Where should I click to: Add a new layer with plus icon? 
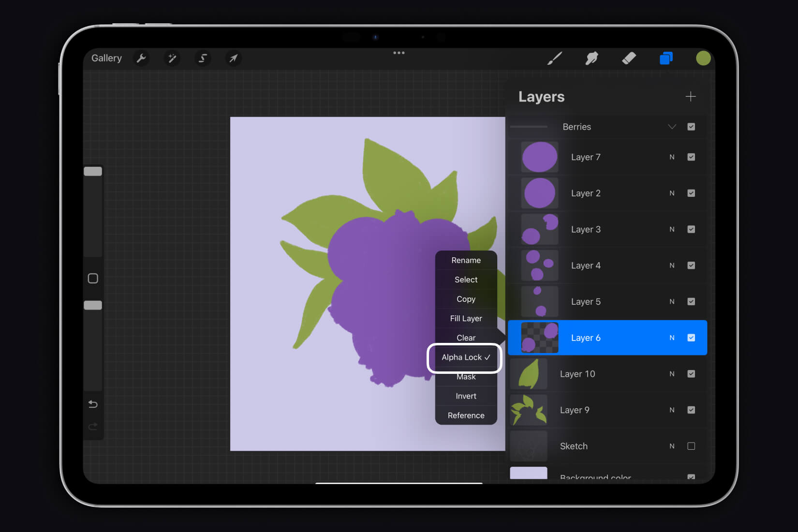point(691,97)
